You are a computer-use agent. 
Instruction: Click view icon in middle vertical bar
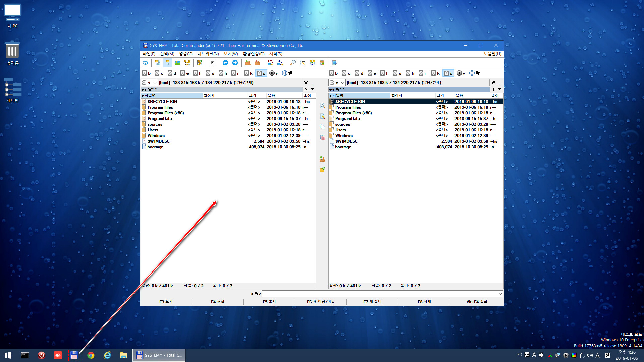322,106
